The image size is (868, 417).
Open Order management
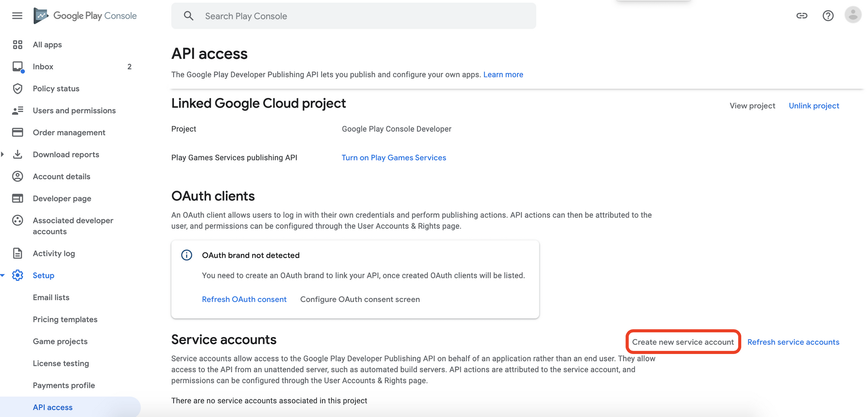pos(69,132)
